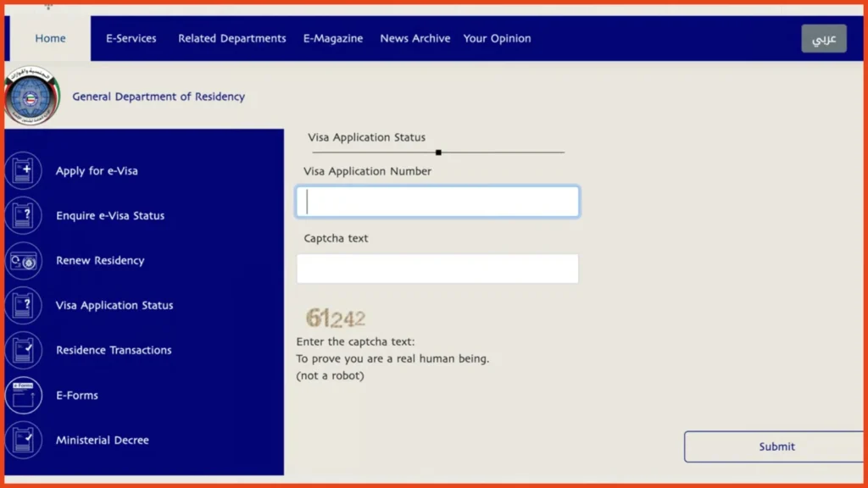Click the Enquire e-Visa Status icon
The width and height of the screenshot is (868, 488).
[x=23, y=215]
